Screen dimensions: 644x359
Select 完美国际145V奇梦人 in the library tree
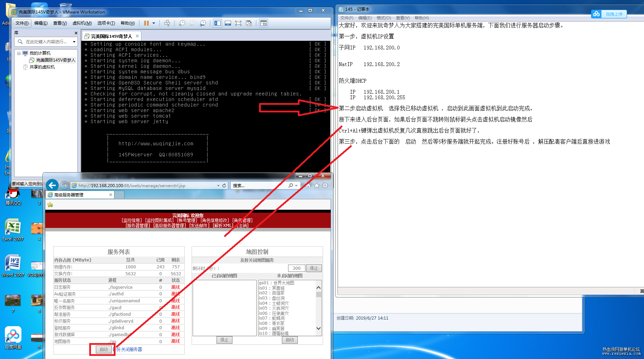[x=55, y=60]
